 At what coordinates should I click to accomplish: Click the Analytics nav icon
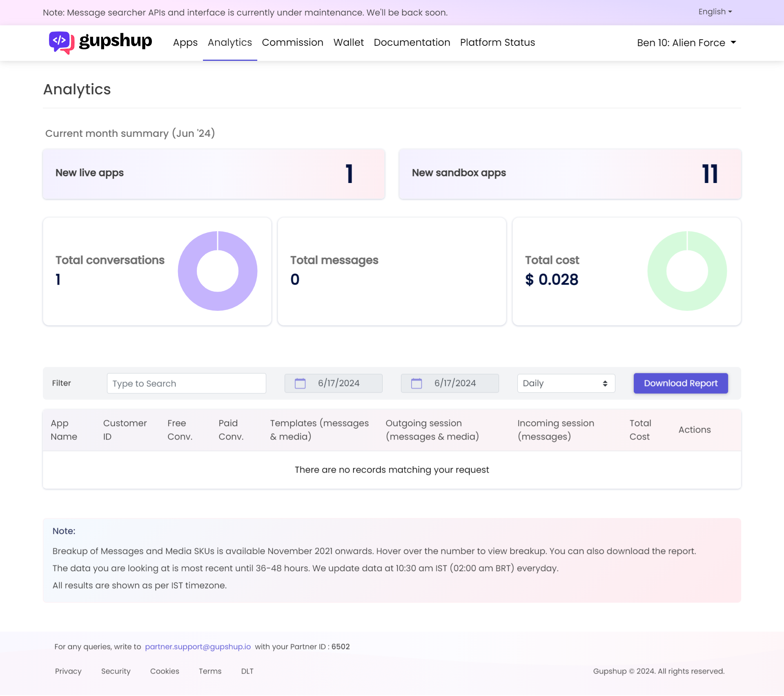(x=230, y=42)
